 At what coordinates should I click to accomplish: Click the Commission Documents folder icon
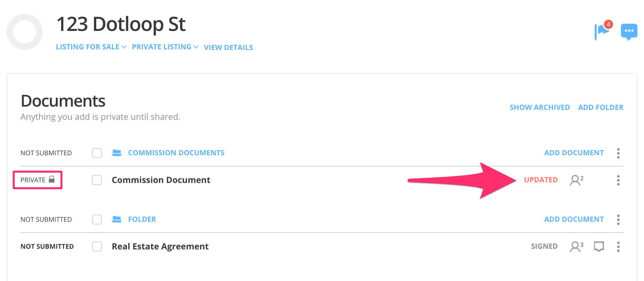117,153
